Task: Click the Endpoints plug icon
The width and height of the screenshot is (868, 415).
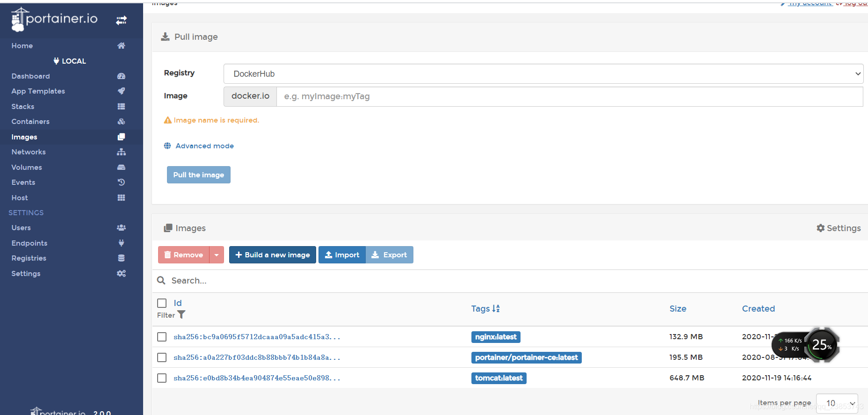Action: click(x=121, y=243)
